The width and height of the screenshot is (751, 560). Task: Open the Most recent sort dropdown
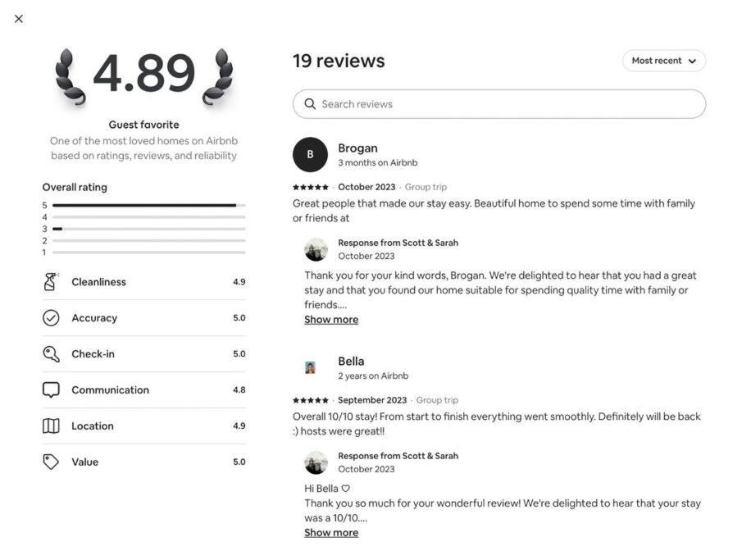point(664,61)
